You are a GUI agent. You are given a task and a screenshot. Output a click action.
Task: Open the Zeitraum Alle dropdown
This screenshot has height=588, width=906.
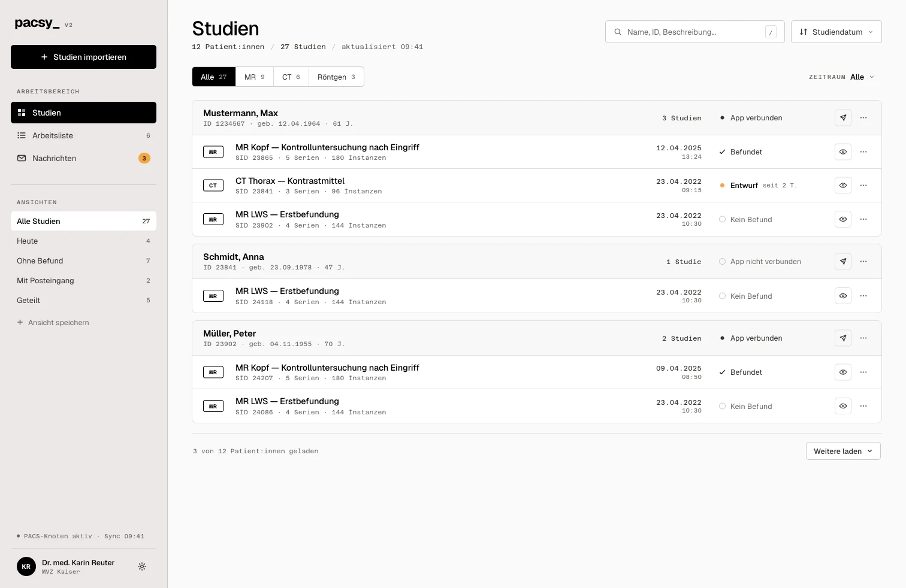[x=842, y=77]
